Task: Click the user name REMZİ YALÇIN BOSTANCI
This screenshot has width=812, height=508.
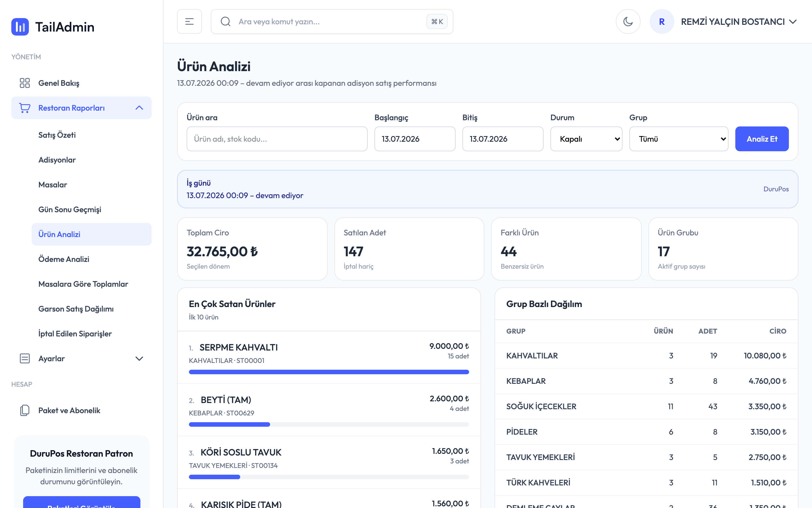Action: pos(733,21)
